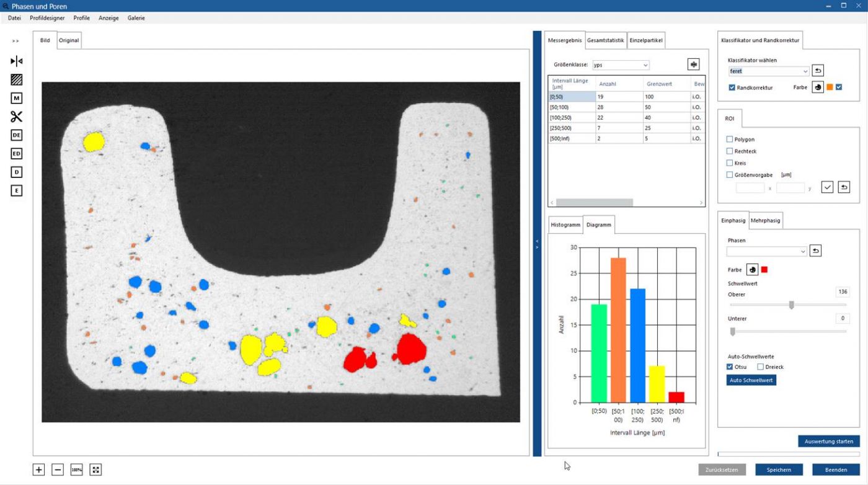Image resolution: width=868 pixels, height=485 pixels.
Task: Select the hatched pattern tool icon
Action: pyautogui.click(x=17, y=79)
